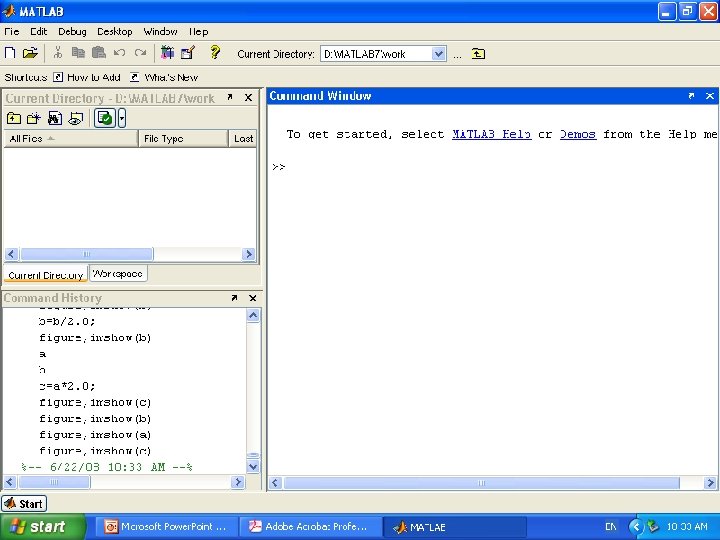Image resolution: width=720 pixels, height=540 pixels.
Task: Click the Paste clipboard icon
Action: 99,53
